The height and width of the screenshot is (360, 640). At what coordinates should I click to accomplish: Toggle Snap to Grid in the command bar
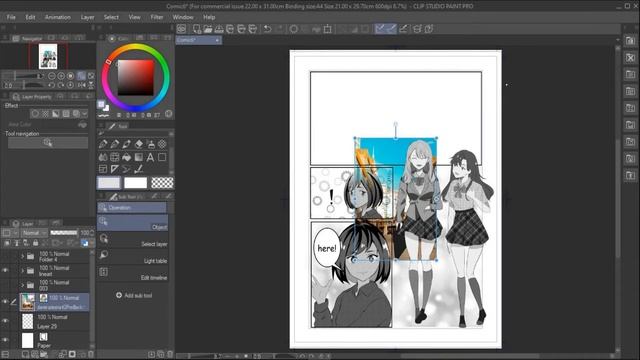click(x=403, y=29)
